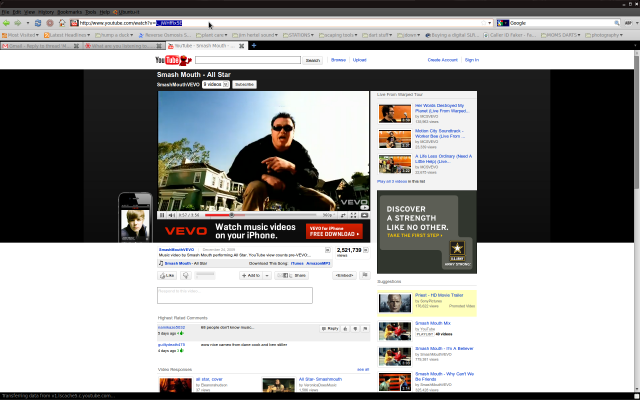Go to the browser Home page
Screen dimensions: 640x400
click(62, 23)
